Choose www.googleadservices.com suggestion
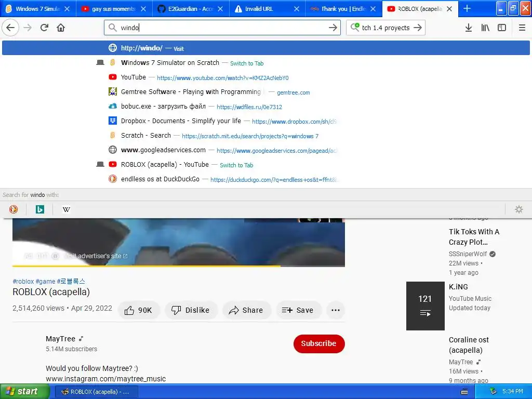This screenshot has width=532, height=399. 265,150
